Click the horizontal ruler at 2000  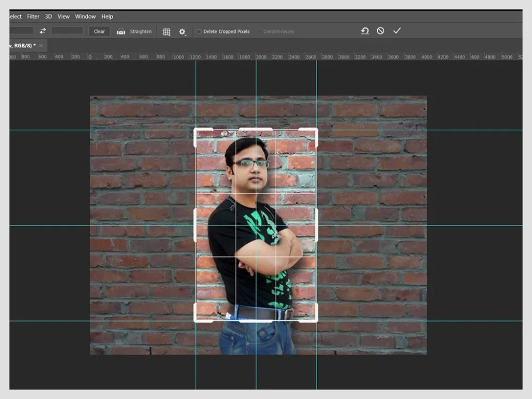coord(261,57)
